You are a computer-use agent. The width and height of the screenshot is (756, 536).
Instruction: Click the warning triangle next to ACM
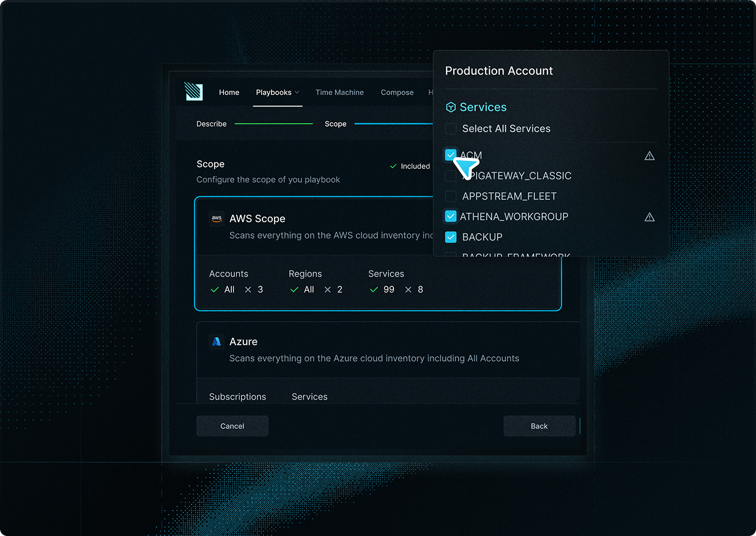[x=649, y=155]
